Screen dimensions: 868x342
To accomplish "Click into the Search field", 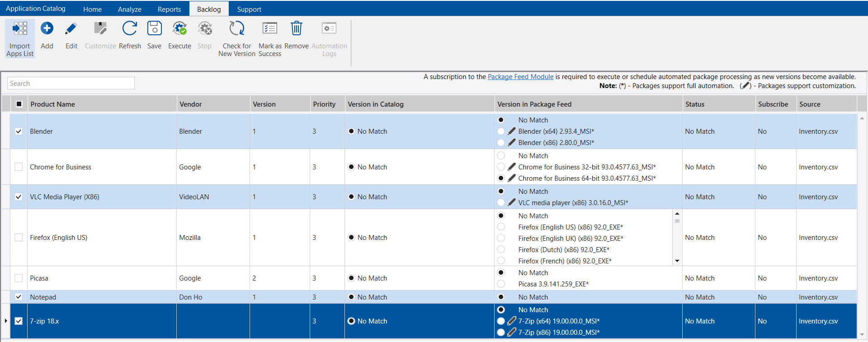I will [x=71, y=83].
